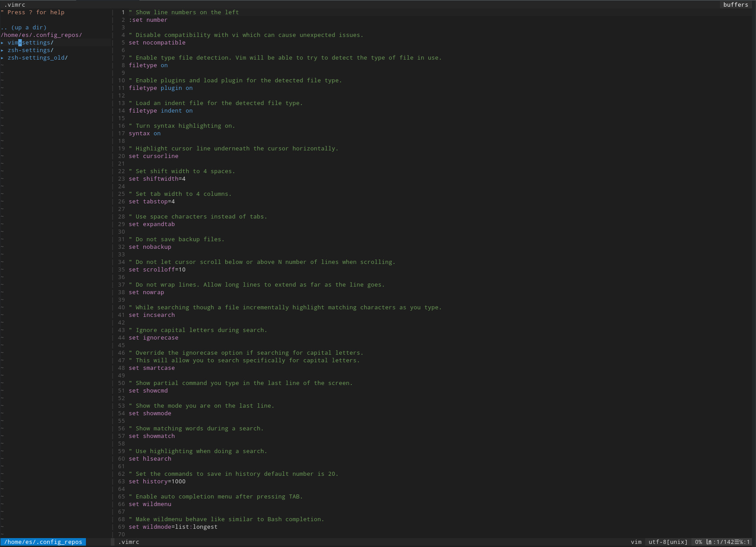The width and height of the screenshot is (756, 547).
Task: Click comment 'Ignore capital letters during search.'
Action: (x=198, y=330)
